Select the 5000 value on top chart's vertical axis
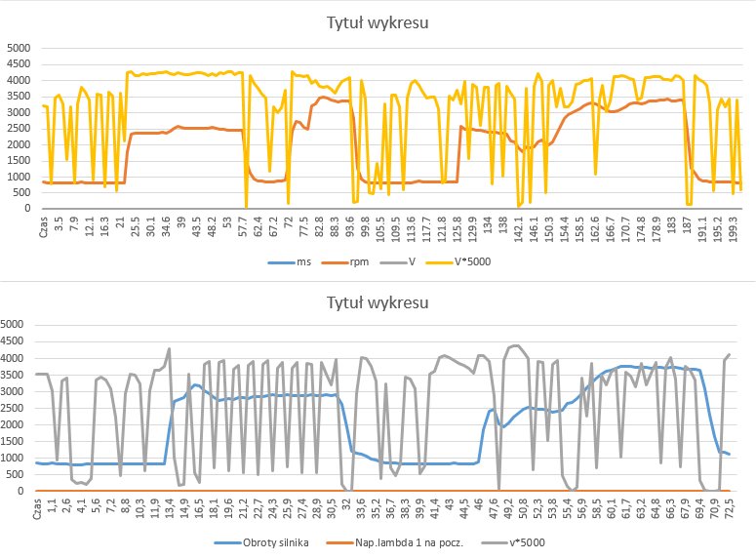 point(18,48)
